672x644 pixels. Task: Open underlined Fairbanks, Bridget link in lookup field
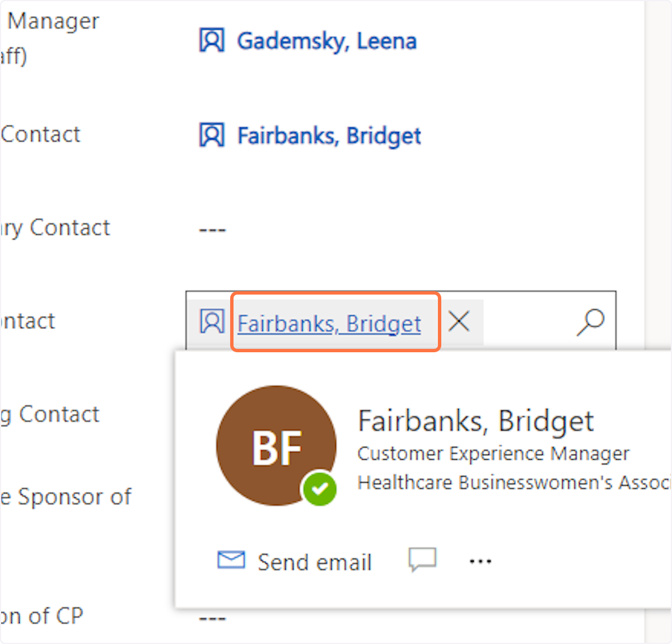click(x=329, y=324)
